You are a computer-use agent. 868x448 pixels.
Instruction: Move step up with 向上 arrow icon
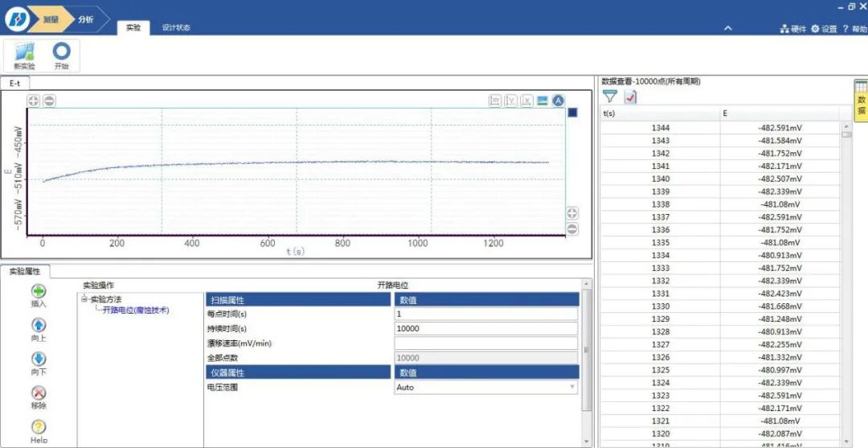pos(39,325)
